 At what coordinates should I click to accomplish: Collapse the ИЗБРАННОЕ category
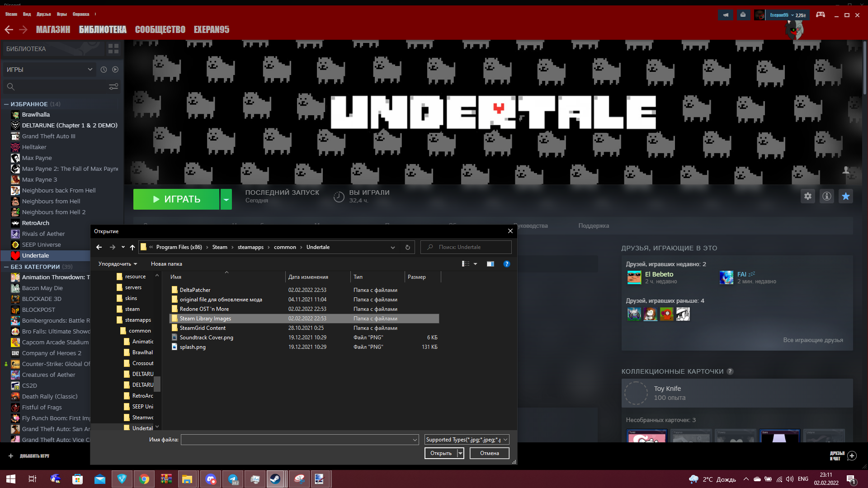[x=6, y=104]
